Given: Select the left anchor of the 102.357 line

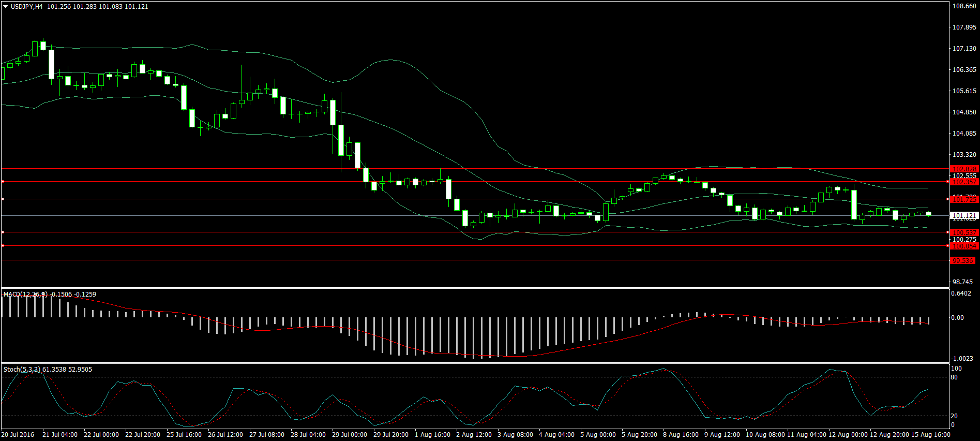Looking at the screenshot, I should (3, 182).
